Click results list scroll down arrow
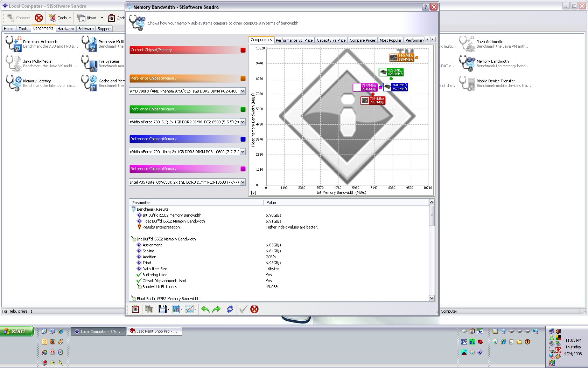Screen dimensions: 588x368 [432, 298]
